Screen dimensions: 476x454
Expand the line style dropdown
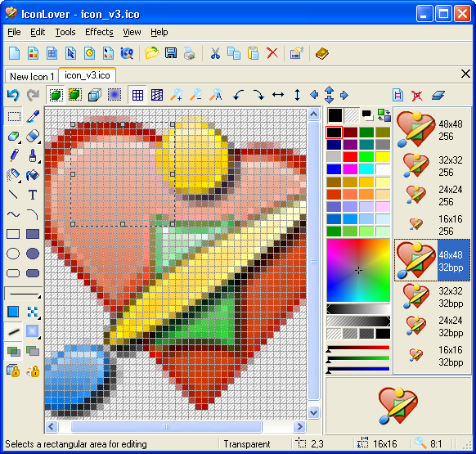pyautogui.click(x=24, y=294)
